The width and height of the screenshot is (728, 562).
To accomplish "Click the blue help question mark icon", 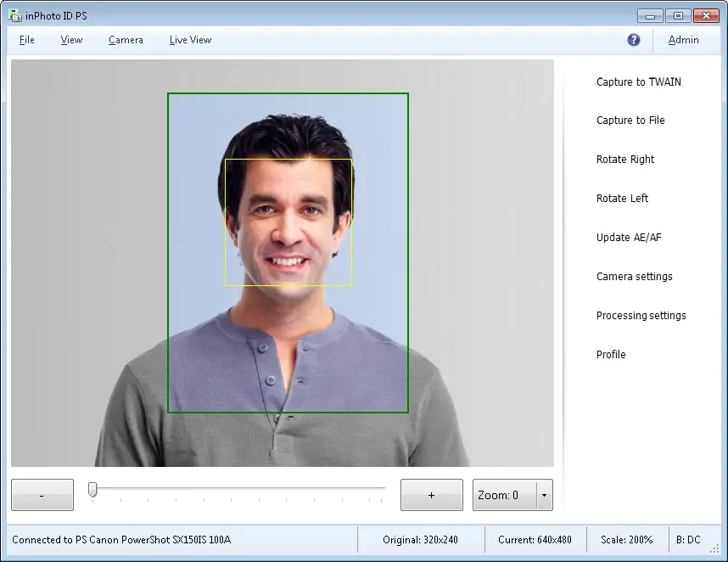I will coord(634,40).
